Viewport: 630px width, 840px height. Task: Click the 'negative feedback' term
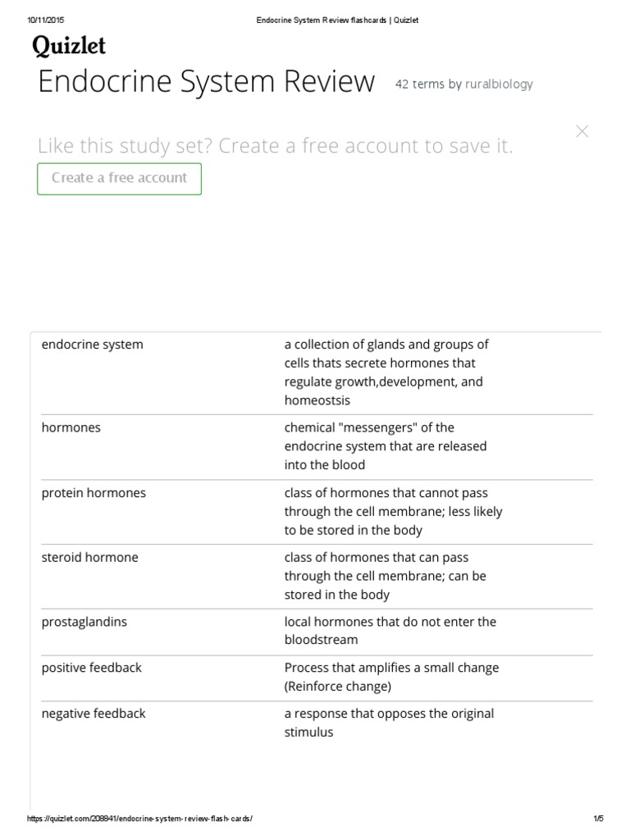pos(94,714)
